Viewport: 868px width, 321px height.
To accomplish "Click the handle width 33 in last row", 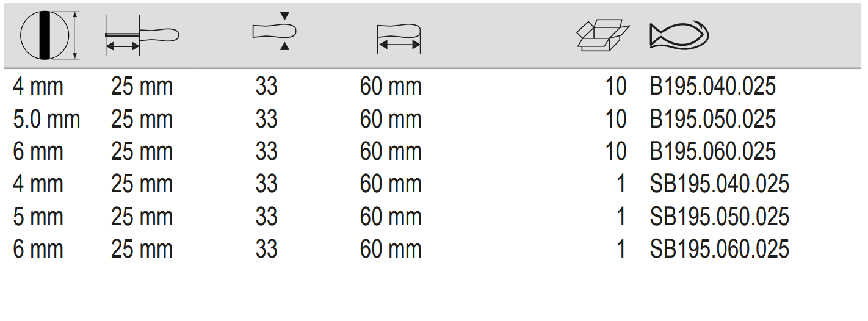I will tap(266, 249).
